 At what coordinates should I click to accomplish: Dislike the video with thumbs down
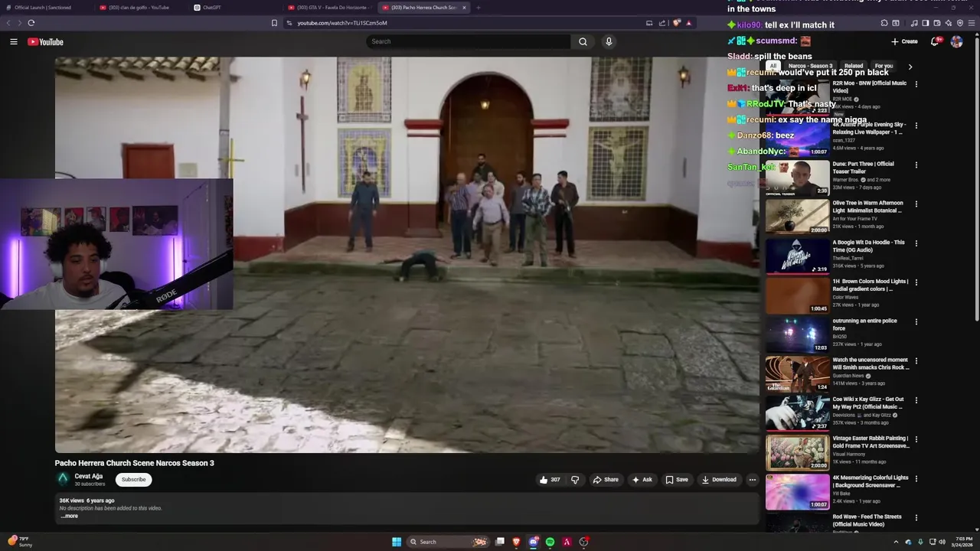(x=575, y=480)
